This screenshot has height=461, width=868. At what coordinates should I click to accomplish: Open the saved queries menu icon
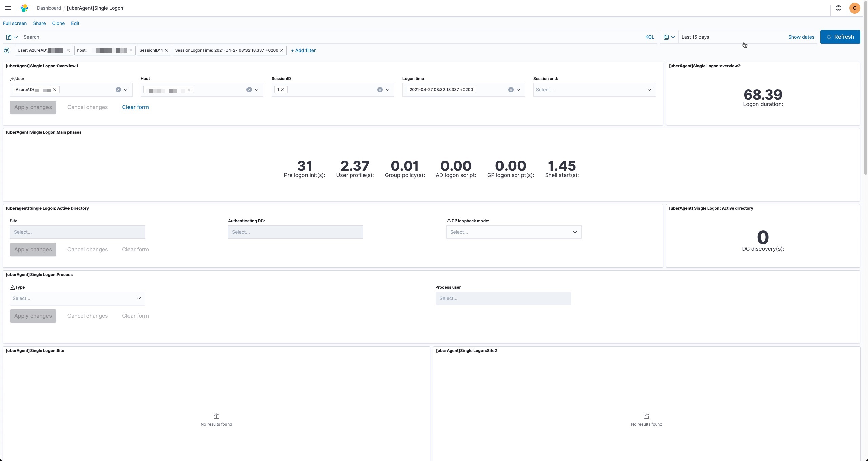click(12, 37)
